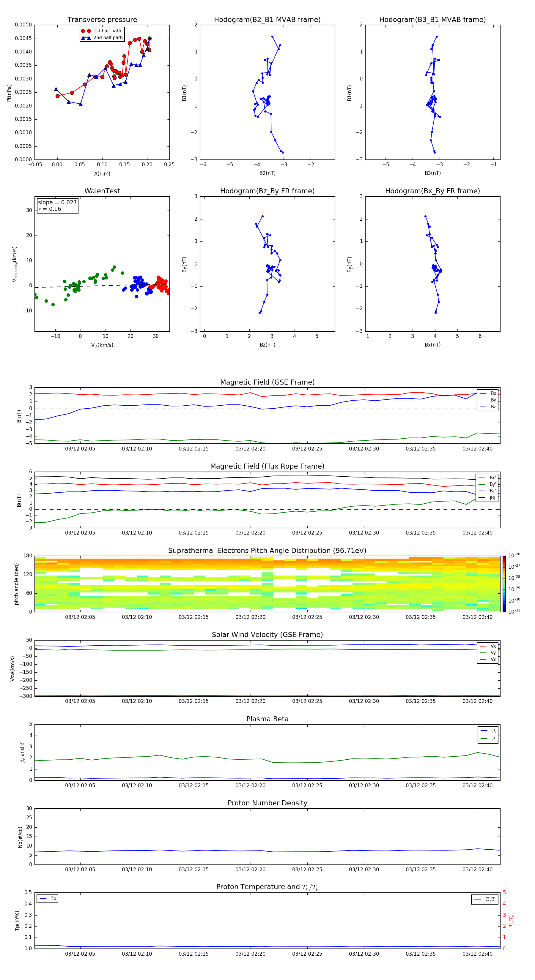This screenshot has height=980, width=535.
Task: Click 'Hodogram(Bx_By FR frame)' title
Action: 432,191
